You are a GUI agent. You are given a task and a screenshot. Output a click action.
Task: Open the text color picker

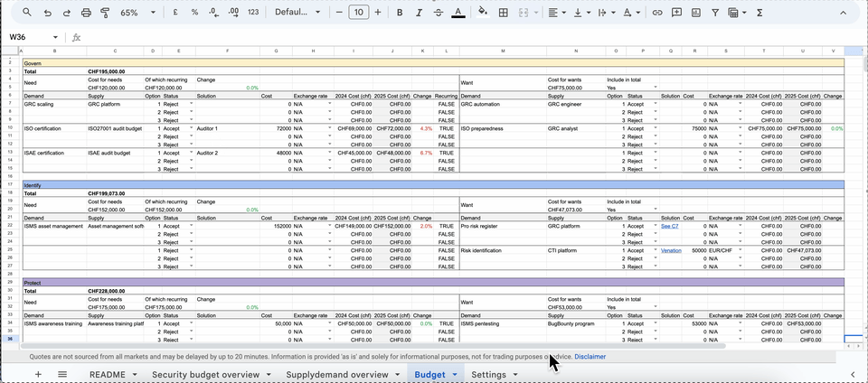(458, 13)
